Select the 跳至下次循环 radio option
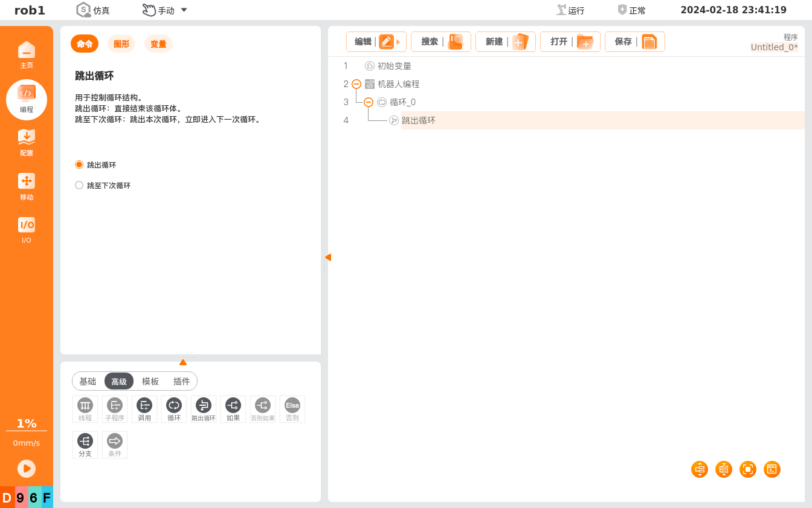The width and height of the screenshot is (812, 508). coord(79,185)
